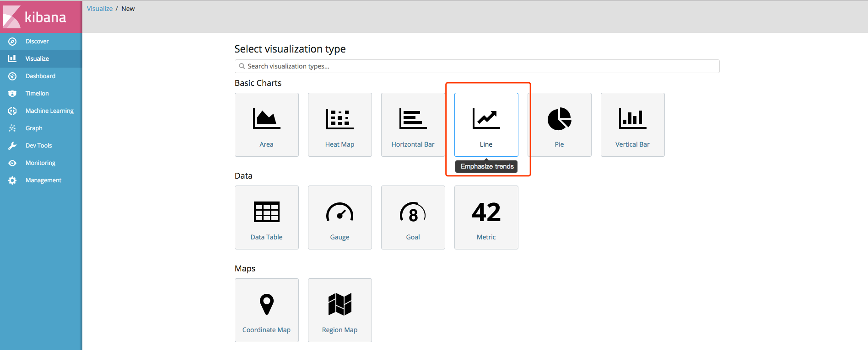Click the Visualize bar chart sidebar icon
This screenshot has width=868, height=350.
pyautogui.click(x=12, y=58)
